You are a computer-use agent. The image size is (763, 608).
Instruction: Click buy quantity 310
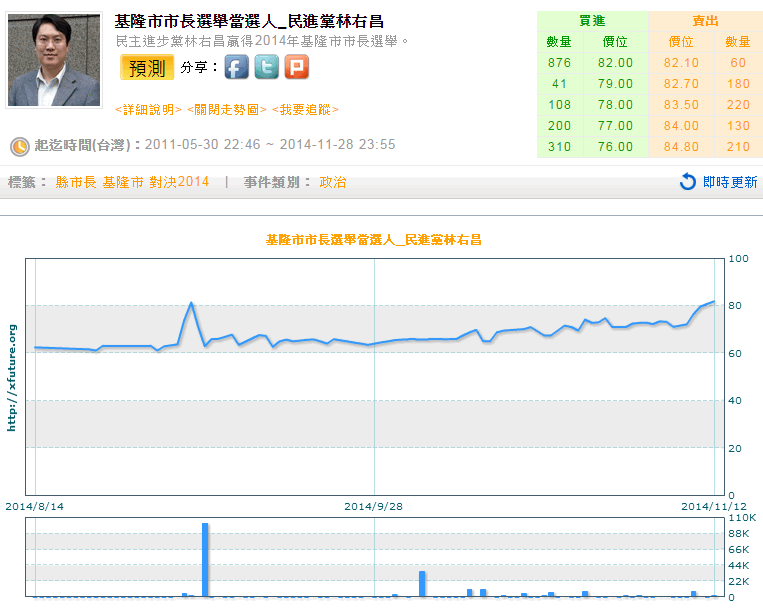tap(559, 147)
